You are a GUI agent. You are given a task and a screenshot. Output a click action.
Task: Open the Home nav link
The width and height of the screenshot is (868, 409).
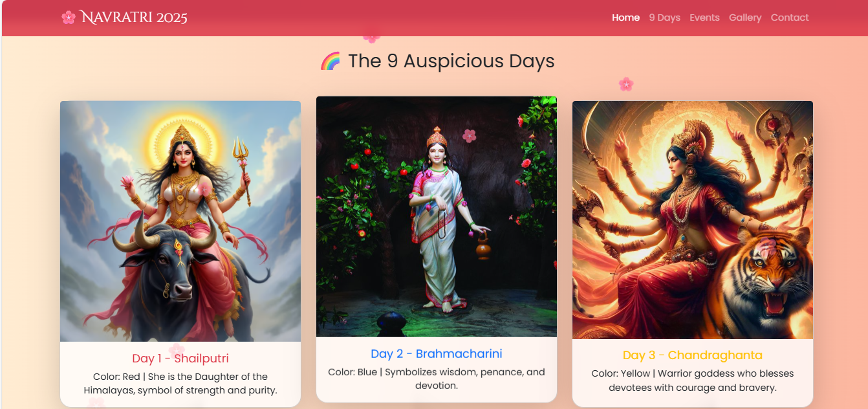pos(625,17)
